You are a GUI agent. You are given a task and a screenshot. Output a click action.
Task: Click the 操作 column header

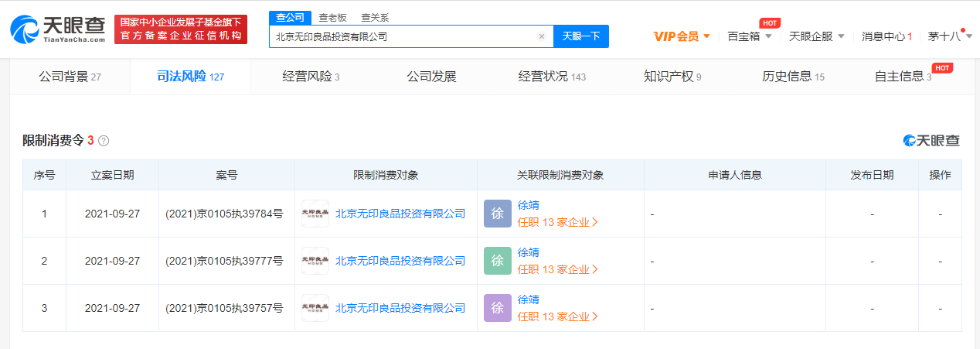click(940, 176)
